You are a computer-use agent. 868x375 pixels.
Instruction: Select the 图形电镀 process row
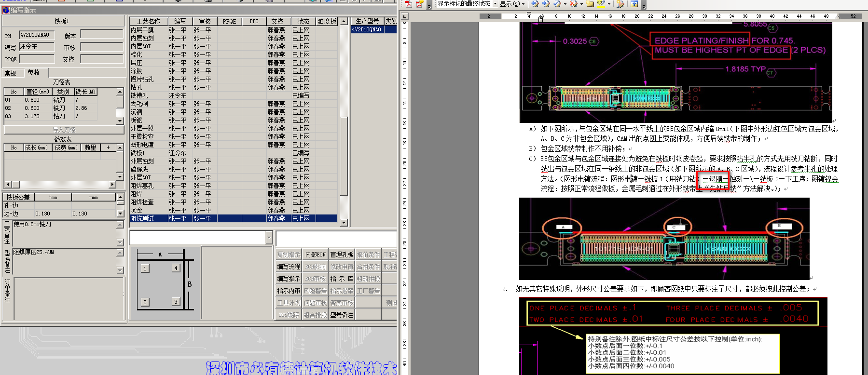point(234,145)
